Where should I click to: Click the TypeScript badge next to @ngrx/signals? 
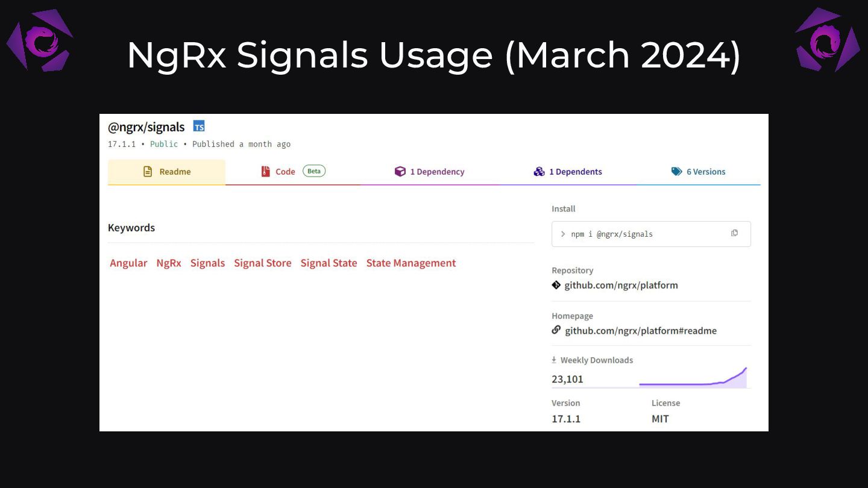[199, 126]
